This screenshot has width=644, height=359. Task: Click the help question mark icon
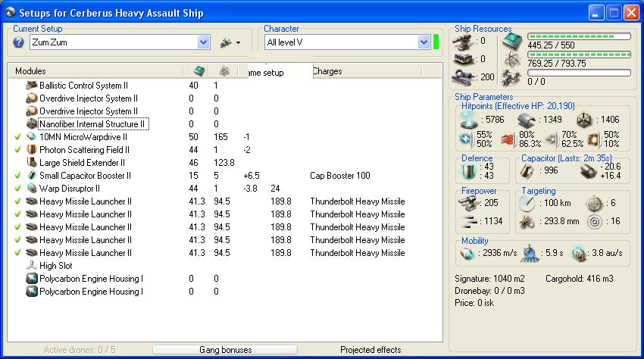coord(19,42)
